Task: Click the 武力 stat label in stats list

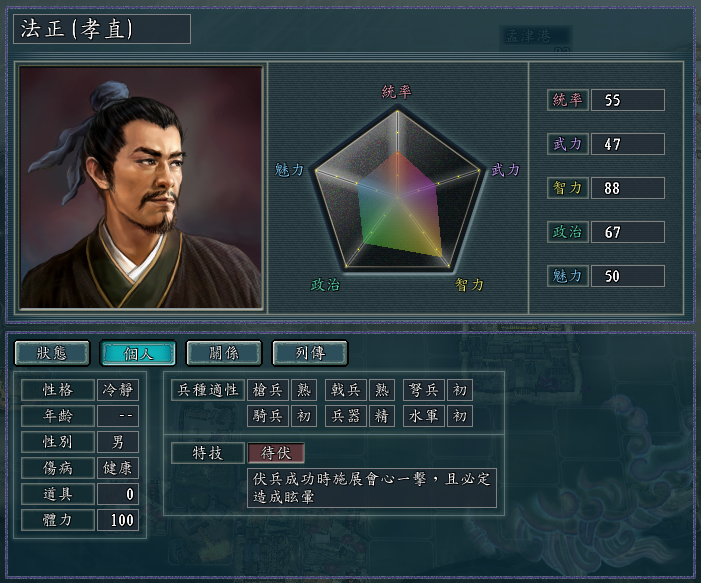Action: tap(567, 144)
